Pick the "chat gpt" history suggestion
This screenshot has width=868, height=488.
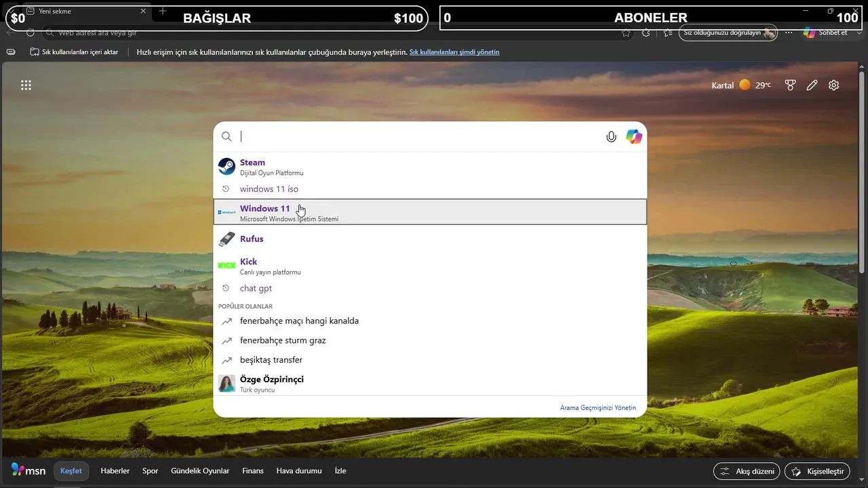pyautogui.click(x=430, y=288)
